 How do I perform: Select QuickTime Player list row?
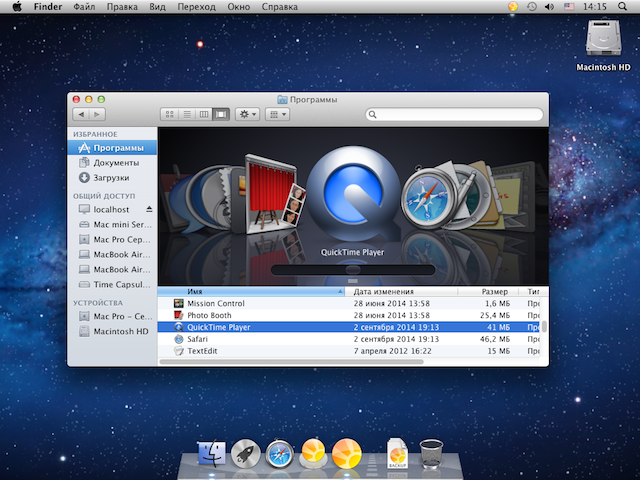click(349, 327)
